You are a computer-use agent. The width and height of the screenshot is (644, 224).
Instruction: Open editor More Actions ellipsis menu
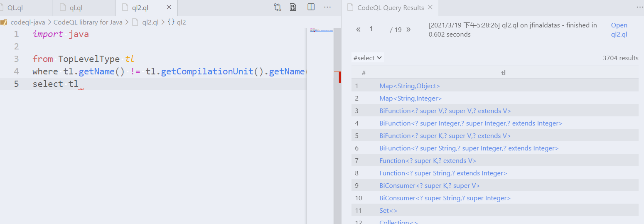(327, 7)
